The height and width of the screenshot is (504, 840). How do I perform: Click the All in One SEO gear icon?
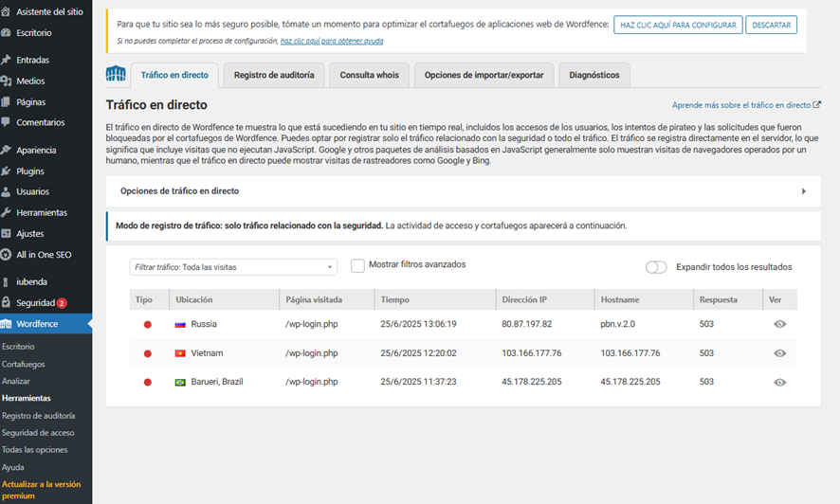6,255
